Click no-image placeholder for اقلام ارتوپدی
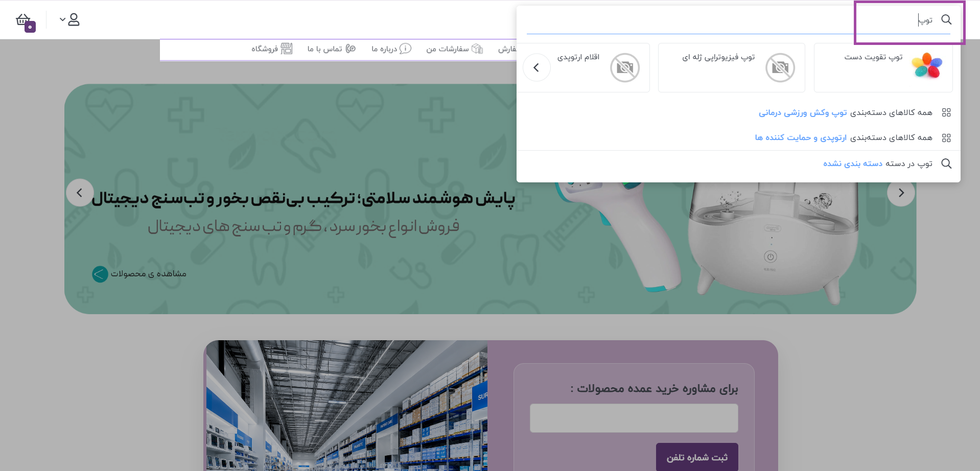The width and height of the screenshot is (980, 471). [625, 67]
